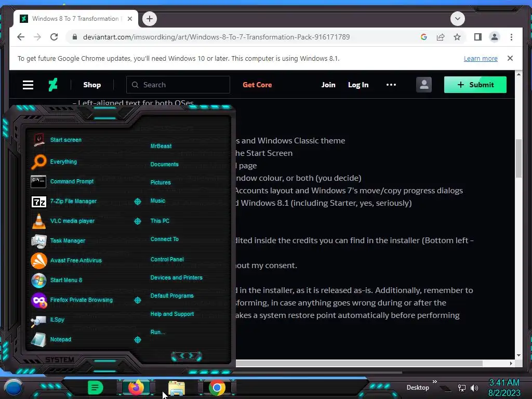Switch to Chrome on the taskbar
Screen dimensions: 532x399
click(x=217, y=388)
